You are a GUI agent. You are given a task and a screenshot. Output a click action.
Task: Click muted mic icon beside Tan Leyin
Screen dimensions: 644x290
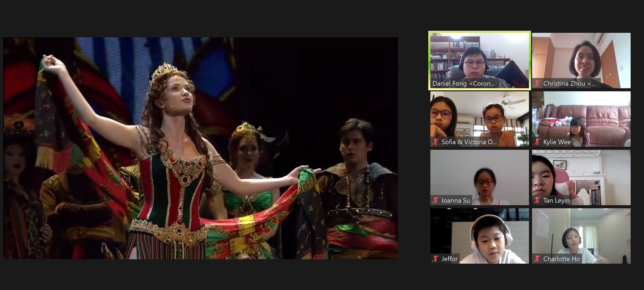click(537, 200)
